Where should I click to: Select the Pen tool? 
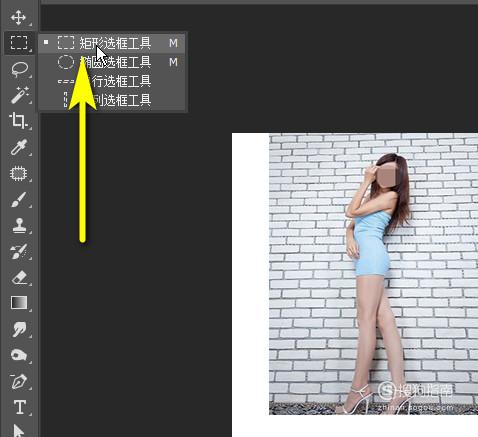pos(19,382)
